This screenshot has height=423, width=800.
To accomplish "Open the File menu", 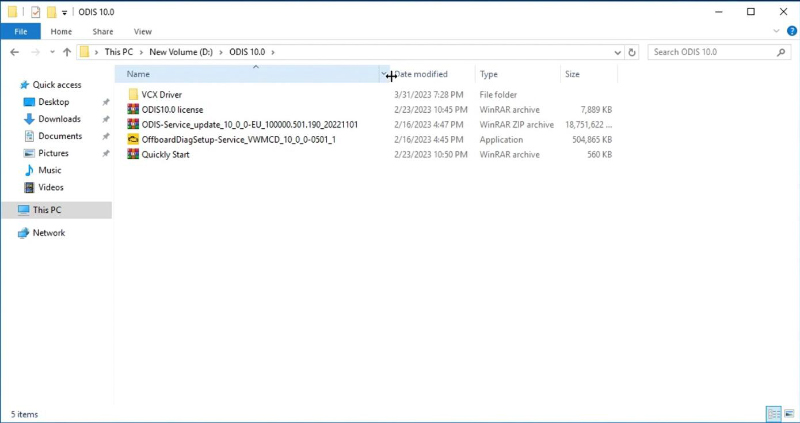I will point(21,32).
